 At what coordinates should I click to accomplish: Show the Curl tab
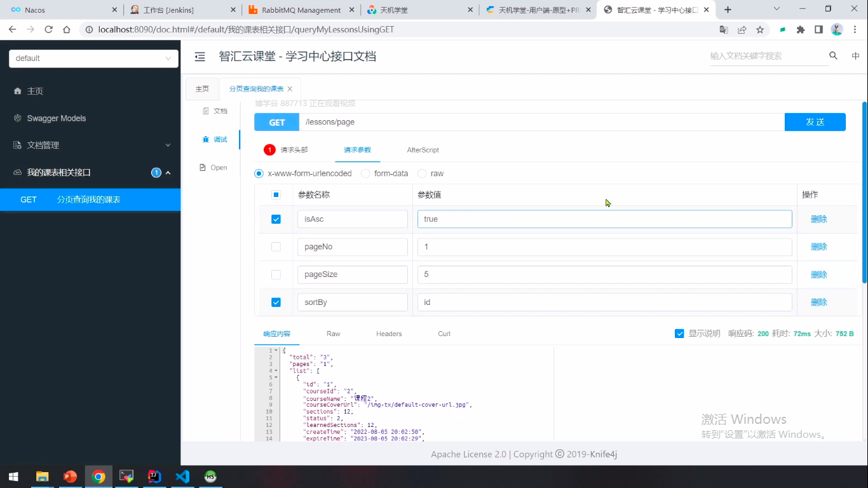[444, 334]
